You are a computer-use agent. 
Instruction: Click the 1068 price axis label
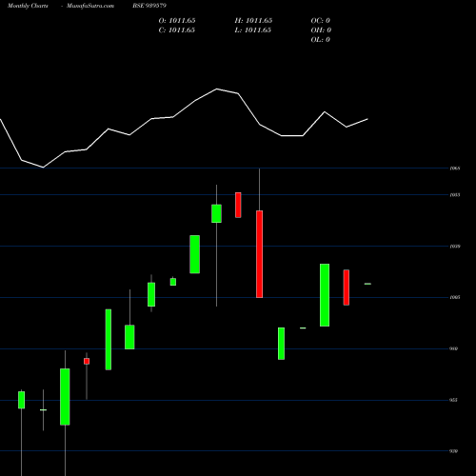click(455, 169)
